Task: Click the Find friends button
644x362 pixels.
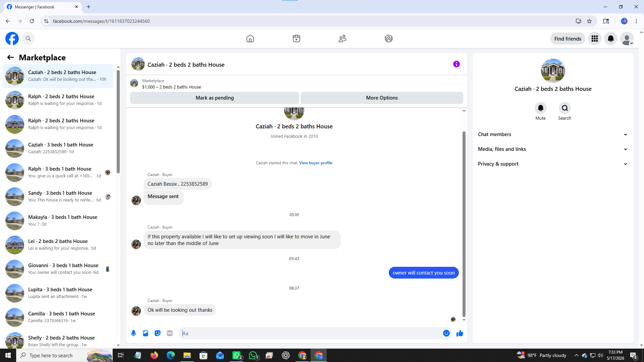Action: tap(568, 39)
